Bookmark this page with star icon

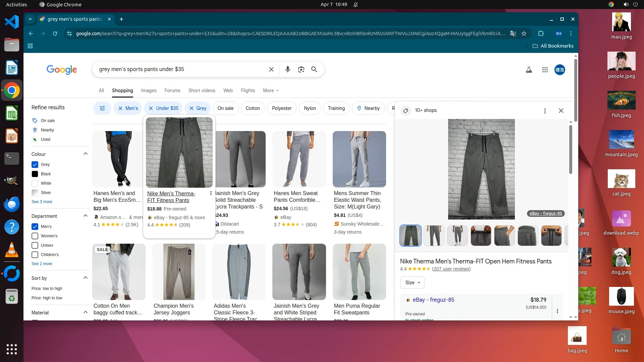524,34
